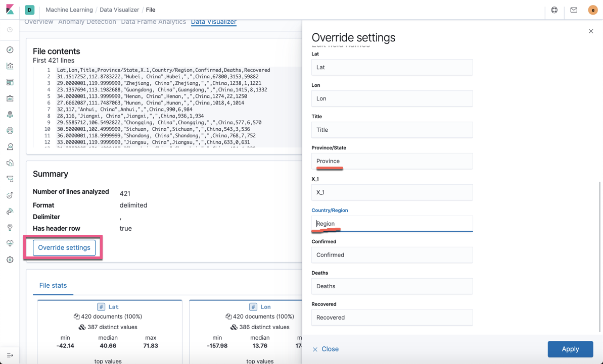
Task: Open Dev Tools with the wrench icon
Action: pyautogui.click(x=11, y=228)
